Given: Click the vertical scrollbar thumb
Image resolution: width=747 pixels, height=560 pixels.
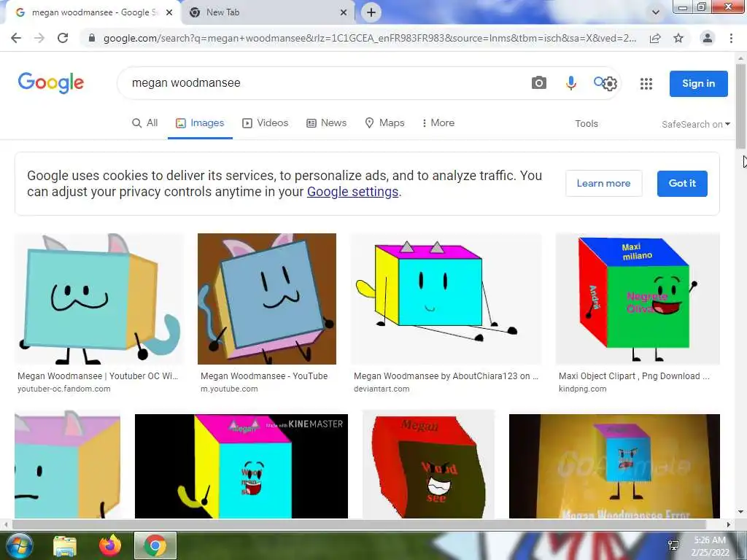Looking at the screenshot, I should (x=740, y=106).
